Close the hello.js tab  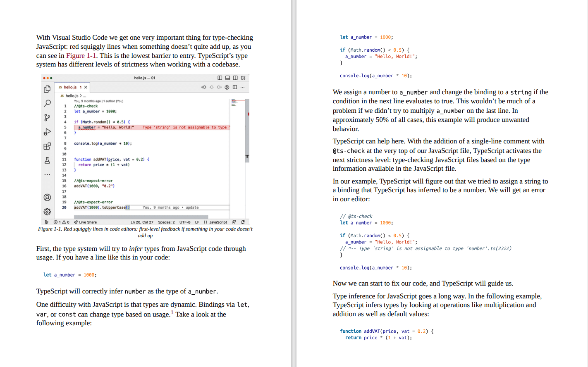tap(86, 87)
